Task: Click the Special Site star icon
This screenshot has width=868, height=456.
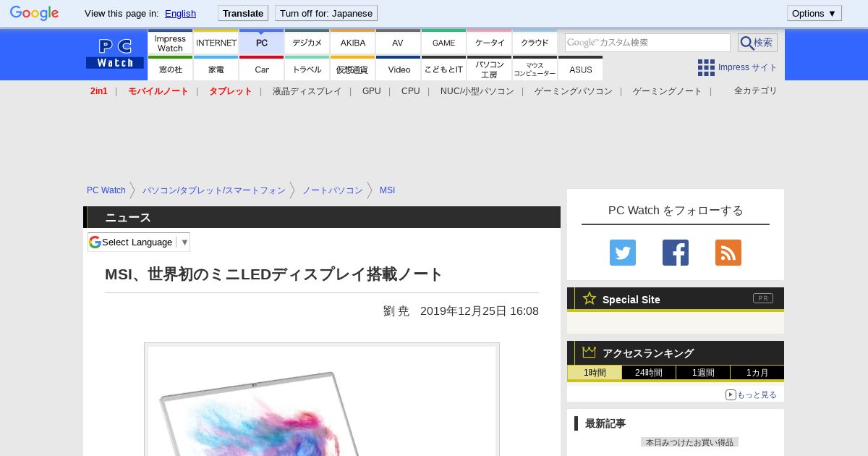Action: 590,298
